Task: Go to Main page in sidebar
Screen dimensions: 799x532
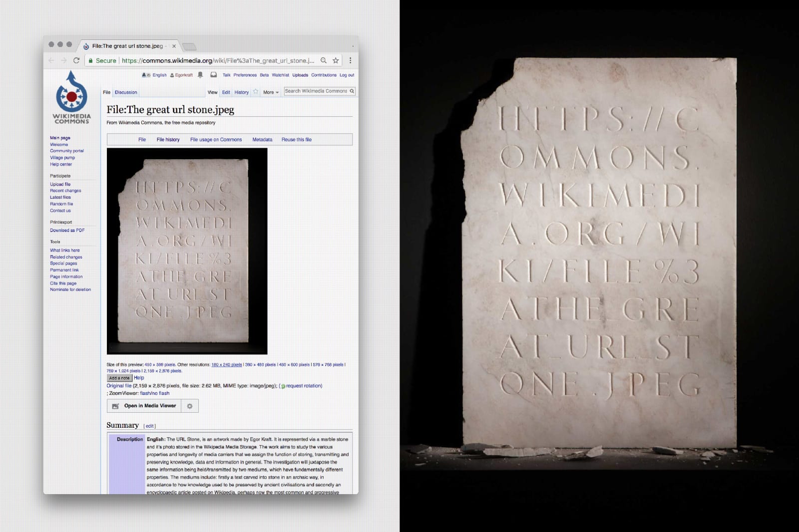Action: [60, 138]
